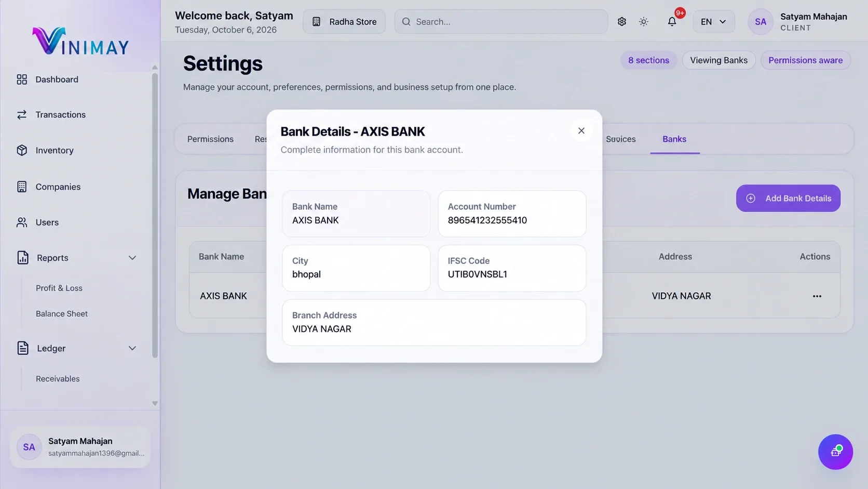The width and height of the screenshot is (868, 489).
Task: Click the Permissions aware badge
Action: click(805, 60)
